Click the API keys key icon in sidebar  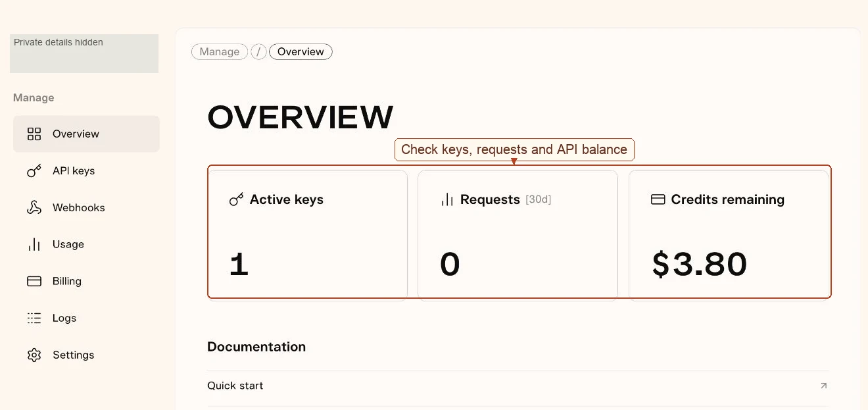(x=34, y=171)
